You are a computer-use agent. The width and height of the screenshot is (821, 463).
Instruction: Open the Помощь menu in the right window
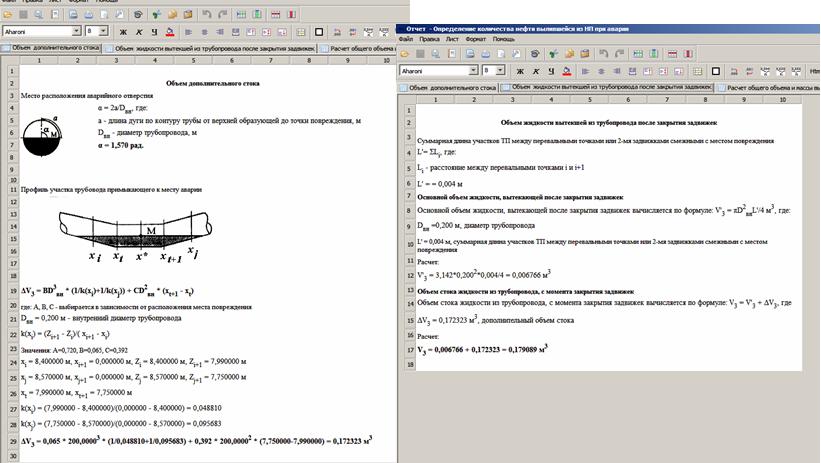click(x=503, y=38)
